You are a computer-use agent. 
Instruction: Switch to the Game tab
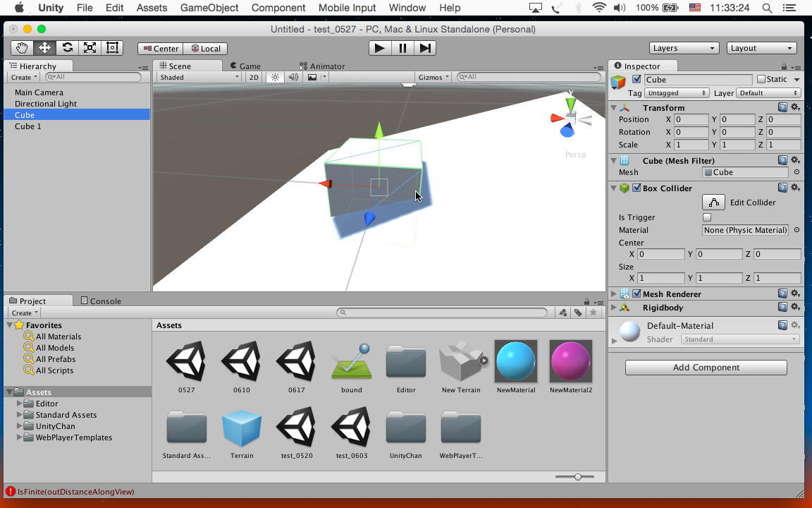(245, 66)
